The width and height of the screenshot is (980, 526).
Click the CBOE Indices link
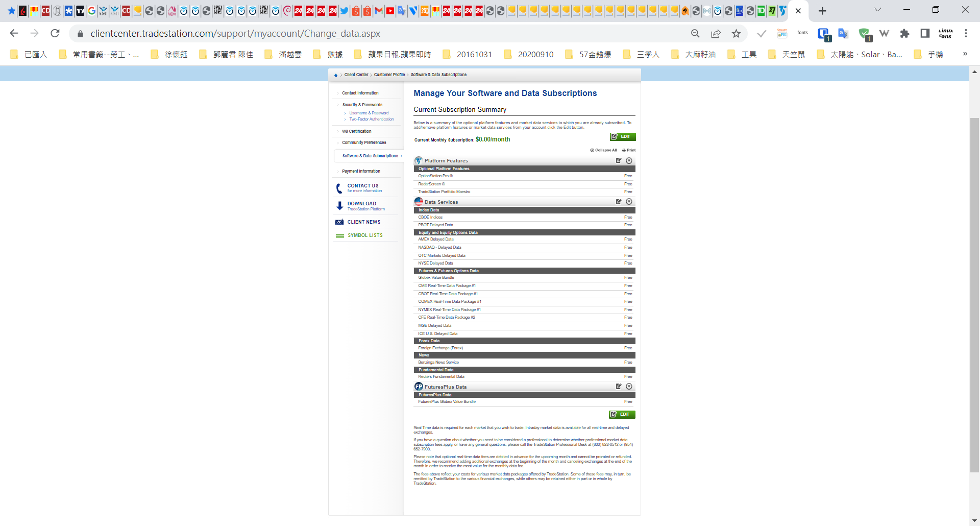click(x=430, y=218)
